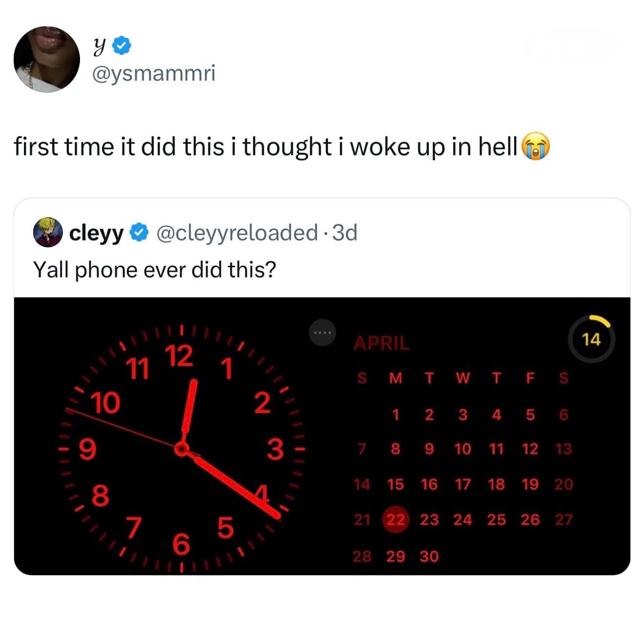Click the quoted tweet text area
This screenshot has width=644, height=644.
click(155, 269)
